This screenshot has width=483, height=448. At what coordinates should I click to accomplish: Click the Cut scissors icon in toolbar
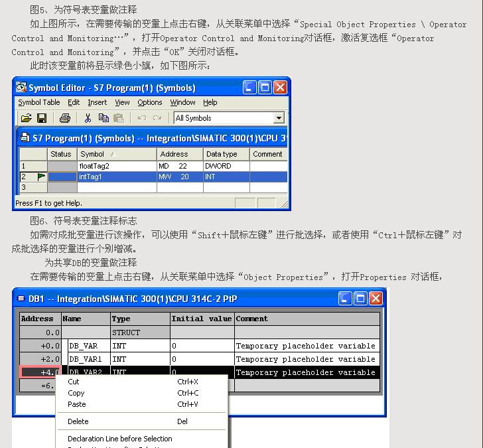88,118
